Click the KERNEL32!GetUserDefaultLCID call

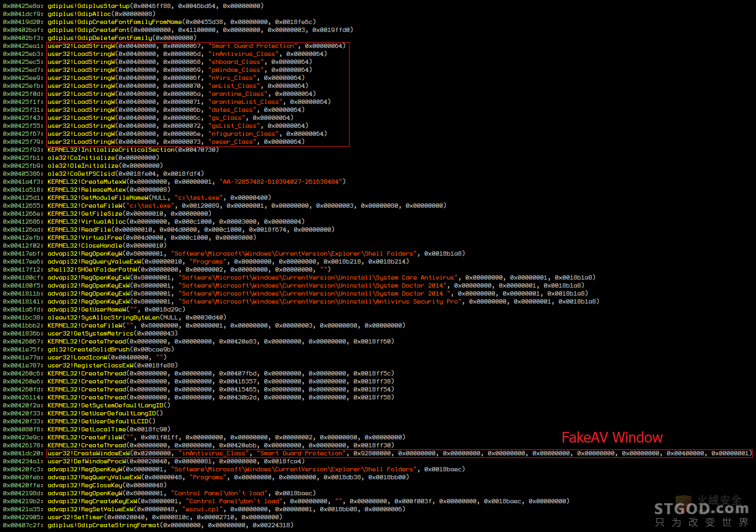[x=79, y=421]
